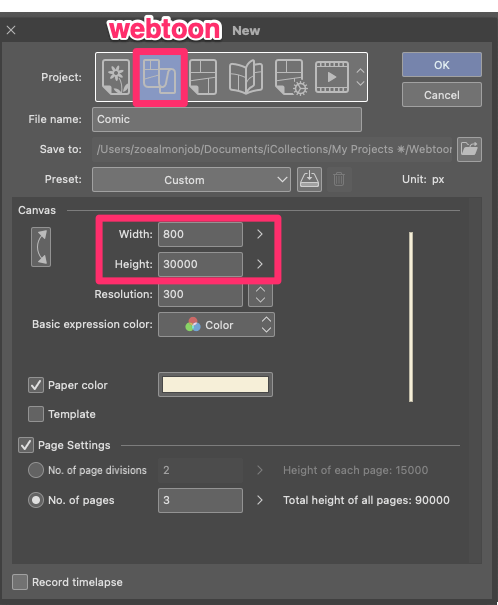Choose the Show all comic settings icon
Viewport: 498px width, 605px height.
click(291, 77)
